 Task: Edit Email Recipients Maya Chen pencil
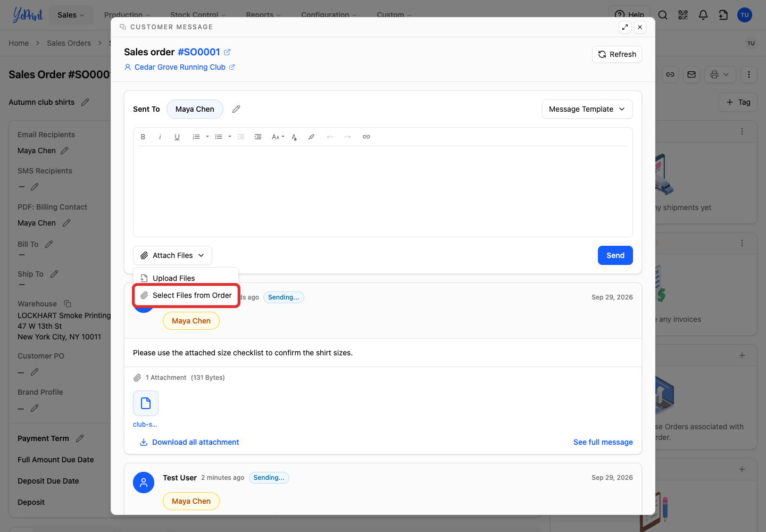[x=64, y=151]
